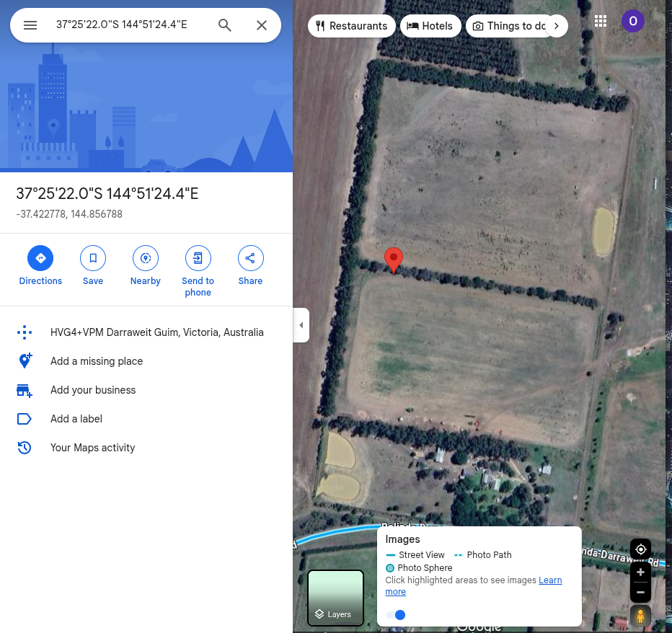Click the add missing place pin icon
Viewport: 672px width, 633px height.
tap(25, 361)
